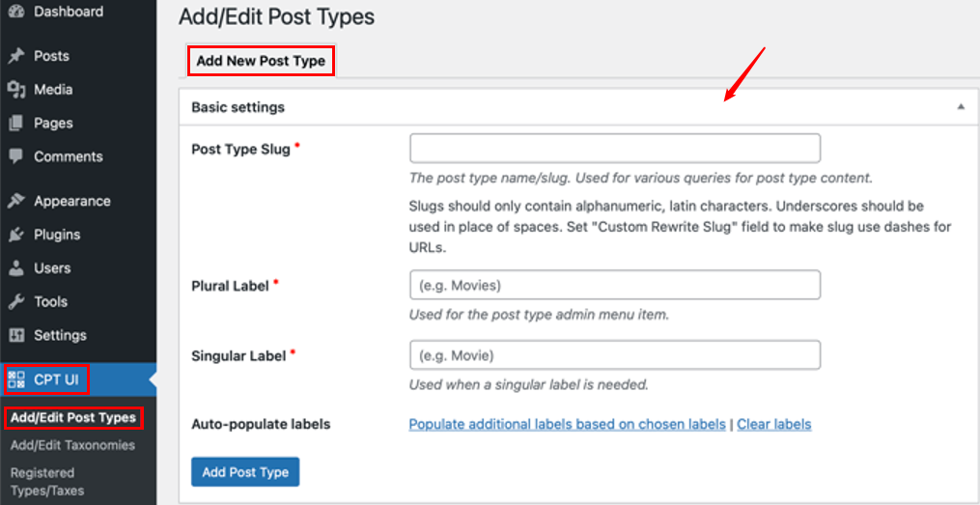Click the Comments bubble icon
Image resolution: width=980 pixels, height=505 pixels.
click(x=16, y=156)
